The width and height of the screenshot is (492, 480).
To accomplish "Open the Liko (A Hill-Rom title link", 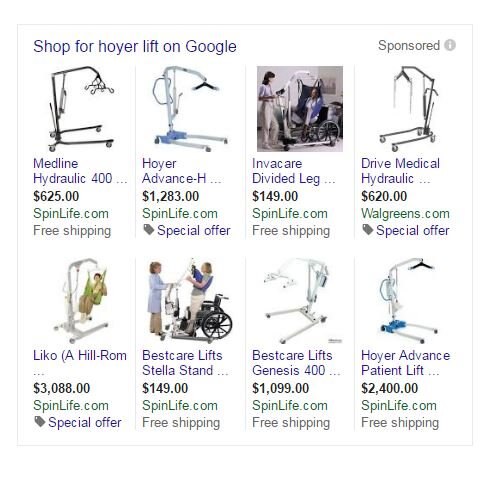I will pos(80,355).
